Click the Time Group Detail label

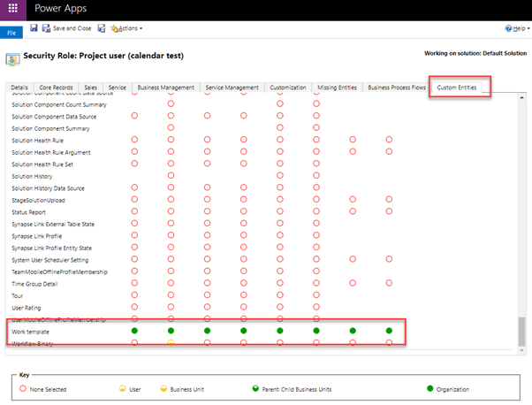click(34, 284)
